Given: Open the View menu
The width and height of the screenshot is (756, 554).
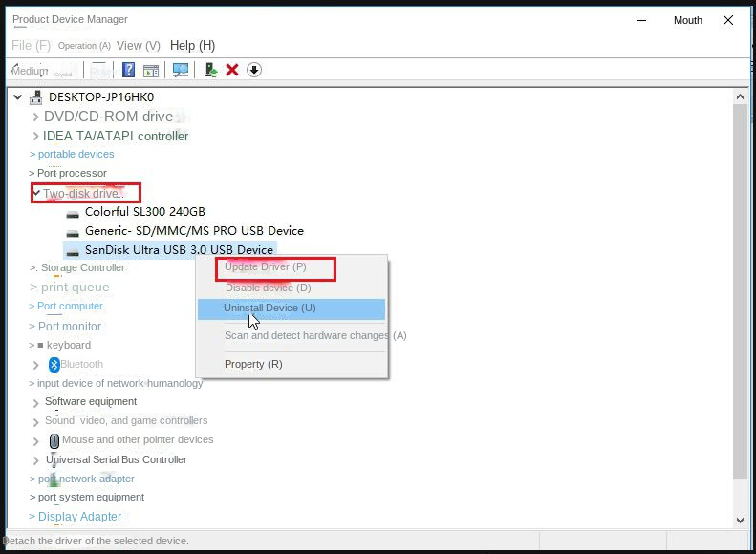Looking at the screenshot, I should click(139, 45).
